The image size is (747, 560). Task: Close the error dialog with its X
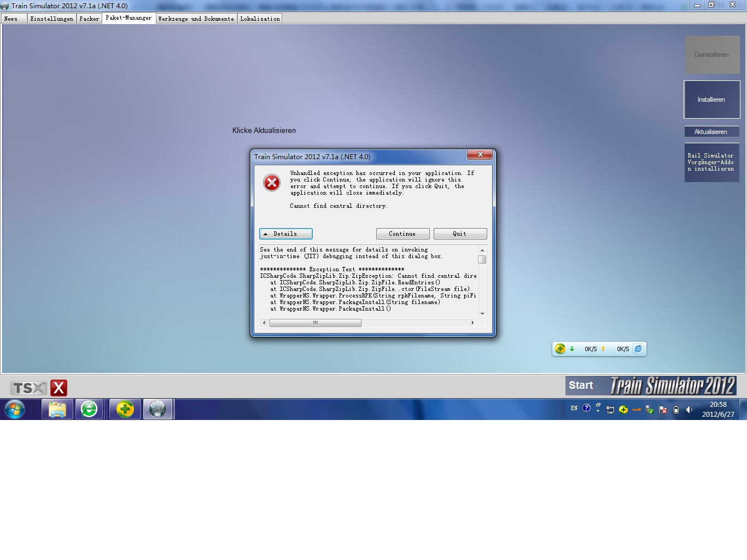[480, 154]
